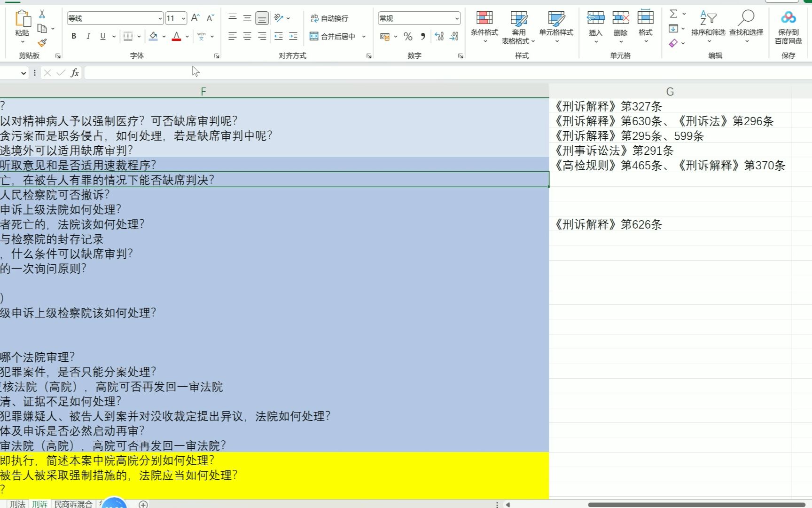Click into the formula bar
This screenshot has width=812, height=508.
pyautogui.click(x=448, y=73)
